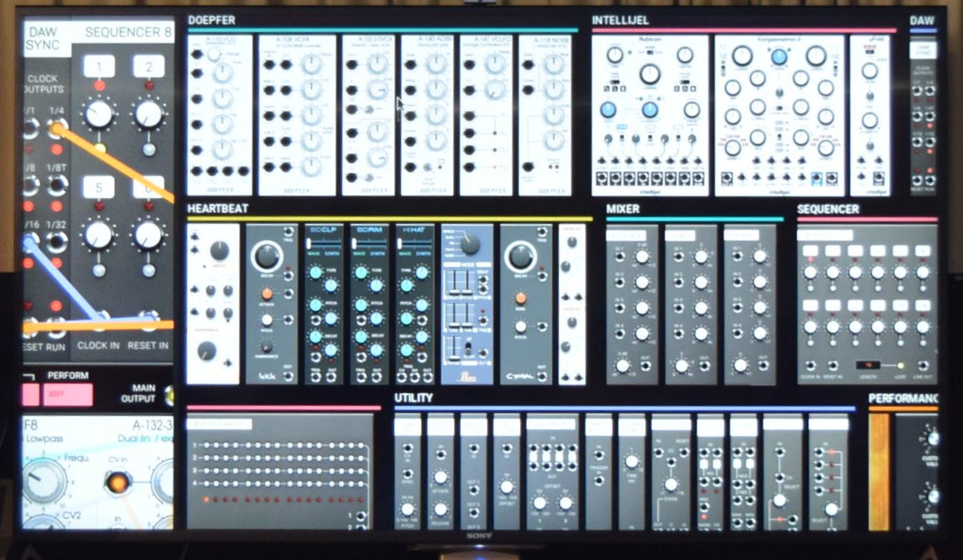Add the Heartbeat Kick module thumbnail
The width and height of the screenshot is (963, 560).
point(272,304)
